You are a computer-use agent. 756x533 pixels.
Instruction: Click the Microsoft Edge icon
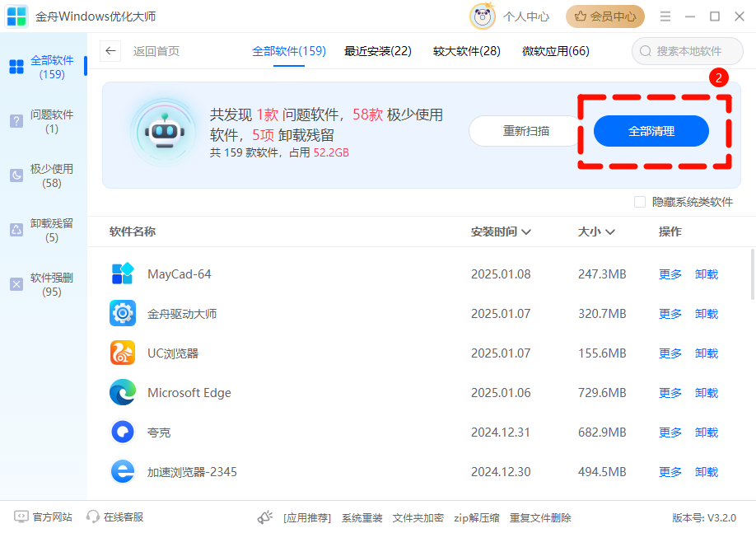123,392
